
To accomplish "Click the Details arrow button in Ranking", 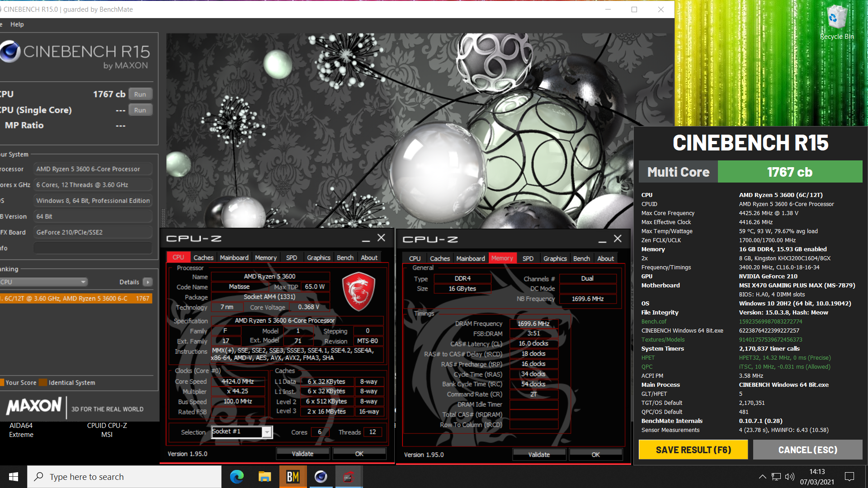I will (x=148, y=282).
